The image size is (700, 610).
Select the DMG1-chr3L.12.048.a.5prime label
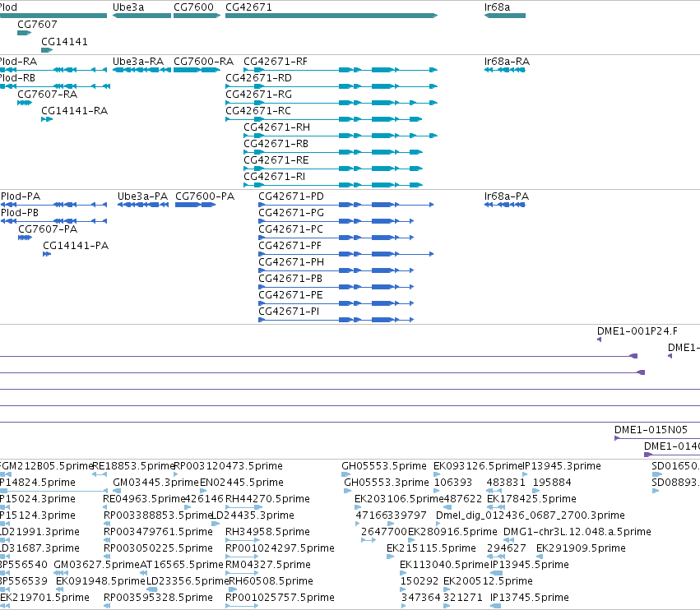click(577, 533)
